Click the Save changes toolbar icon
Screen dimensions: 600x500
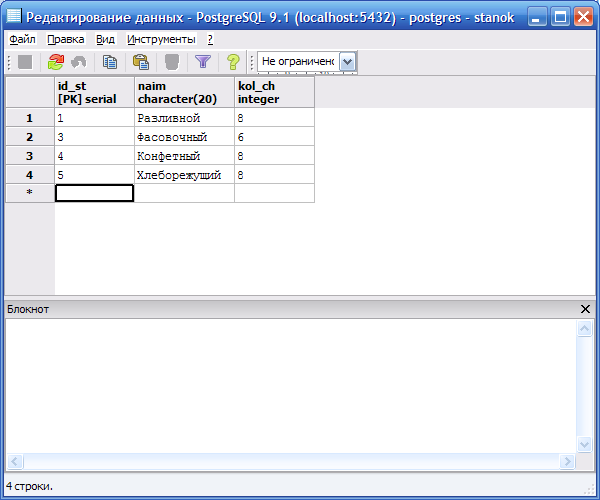point(25,62)
